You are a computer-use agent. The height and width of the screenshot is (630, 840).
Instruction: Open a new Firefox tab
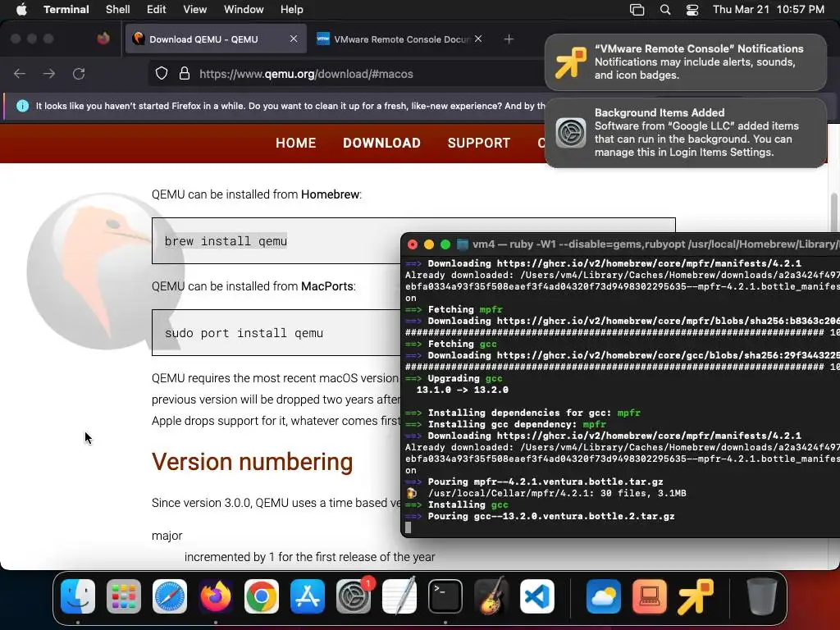(x=509, y=39)
